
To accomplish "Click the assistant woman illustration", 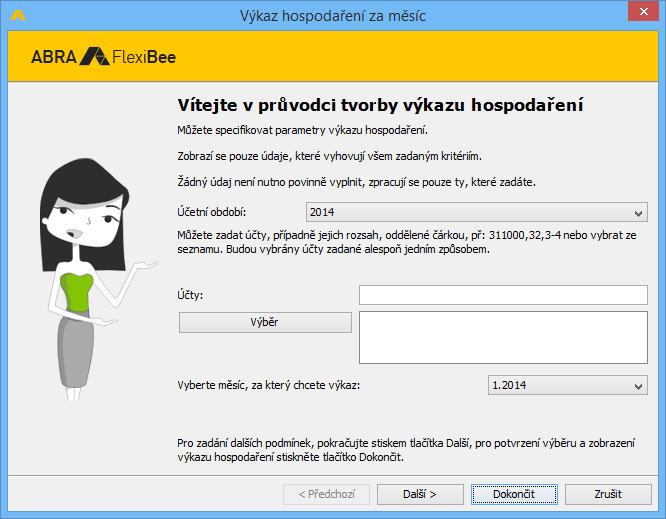I will [98, 279].
